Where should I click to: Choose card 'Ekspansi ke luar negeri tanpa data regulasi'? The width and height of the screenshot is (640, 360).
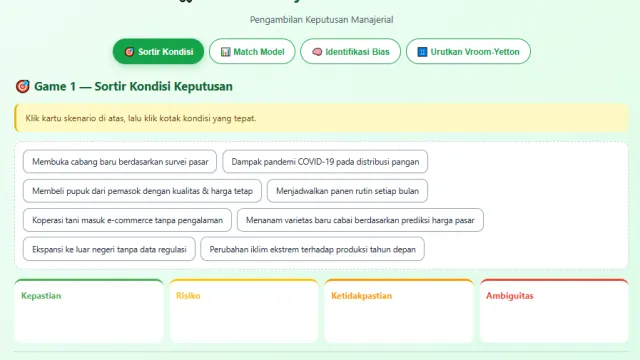tap(109, 249)
